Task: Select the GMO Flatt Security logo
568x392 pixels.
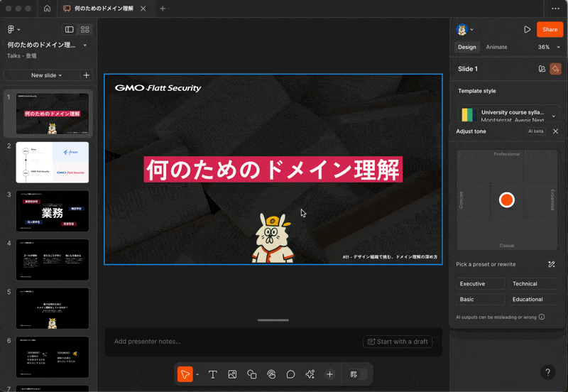Action: pos(158,88)
